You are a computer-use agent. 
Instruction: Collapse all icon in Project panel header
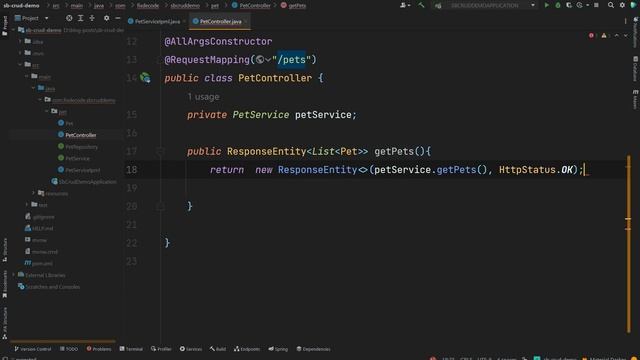coord(92,18)
